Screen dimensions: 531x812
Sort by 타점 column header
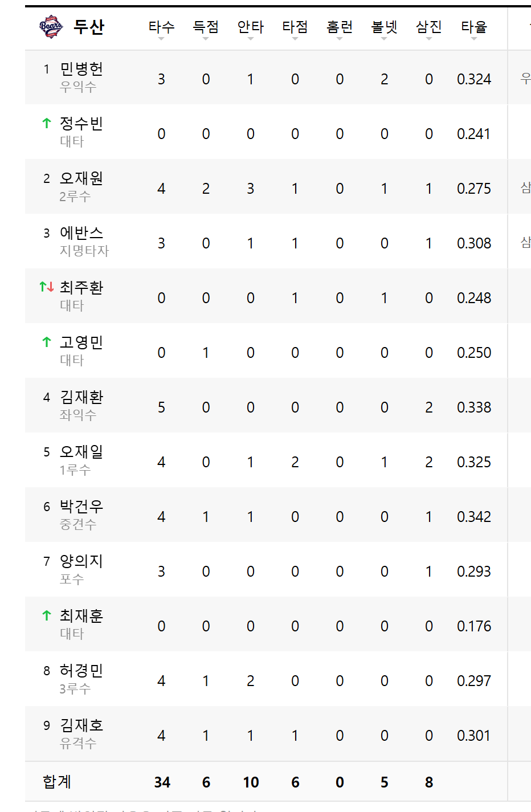coord(295,27)
